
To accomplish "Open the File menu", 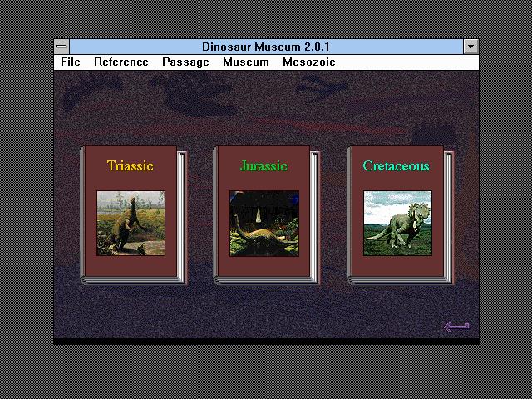I will pos(71,62).
